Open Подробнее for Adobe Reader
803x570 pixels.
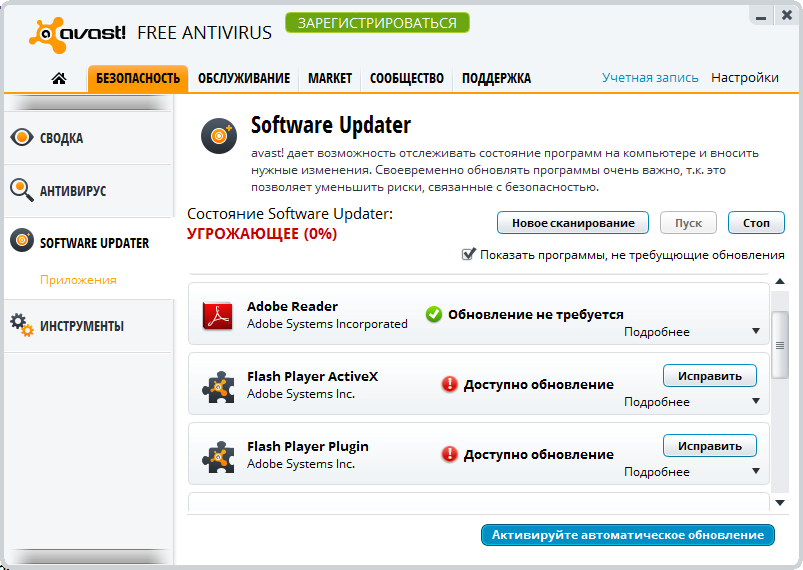pyautogui.click(x=657, y=332)
